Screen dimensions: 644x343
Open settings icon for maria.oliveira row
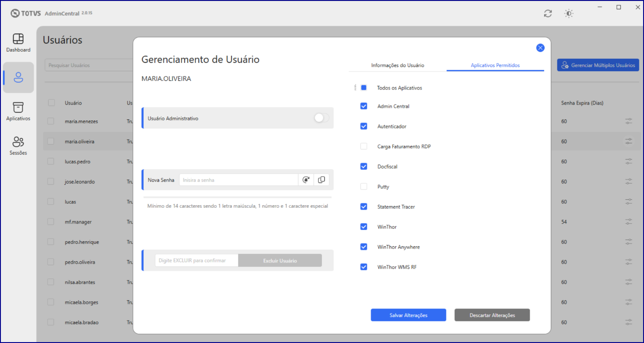pos(629,141)
